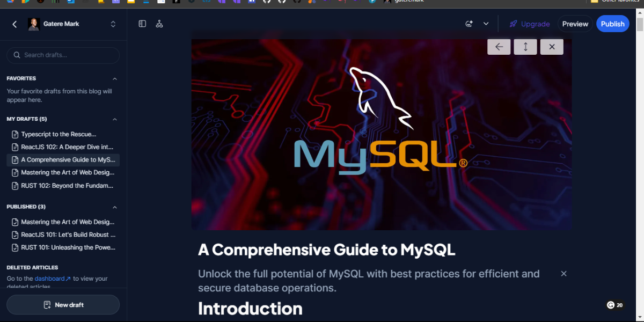The width and height of the screenshot is (644, 322).
Task: Toggle the sidebar panel icon
Action: tap(142, 24)
